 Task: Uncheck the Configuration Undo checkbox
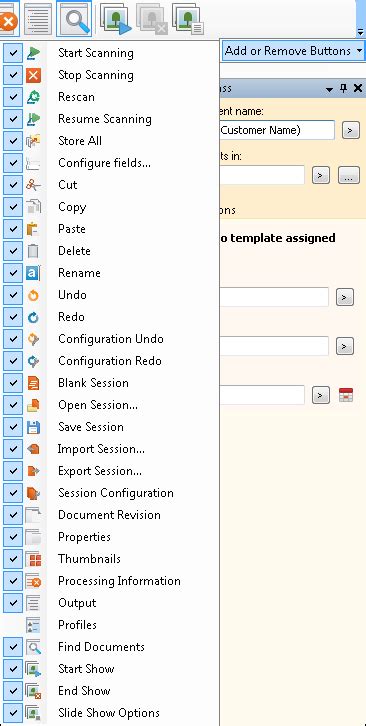pyautogui.click(x=13, y=339)
